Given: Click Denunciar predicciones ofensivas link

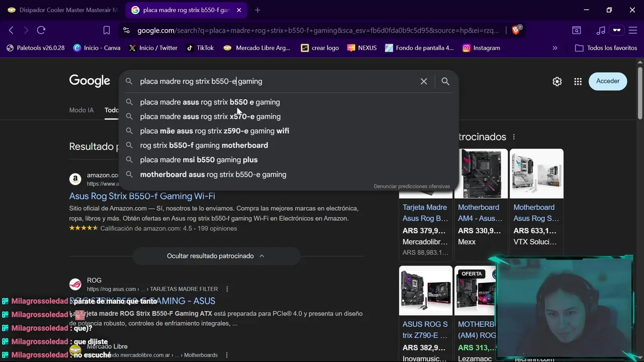Looking at the screenshot, I should [x=412, y=186].
